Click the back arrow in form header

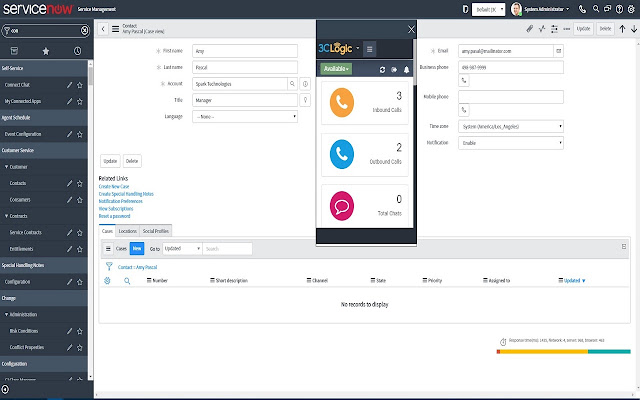[x=103, y=29]
